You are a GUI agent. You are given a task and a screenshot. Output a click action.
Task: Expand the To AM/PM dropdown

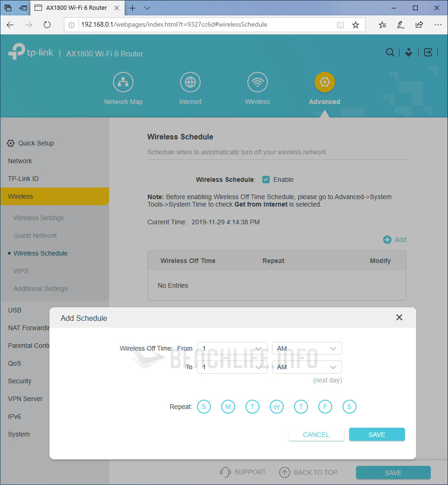[307, 367]
